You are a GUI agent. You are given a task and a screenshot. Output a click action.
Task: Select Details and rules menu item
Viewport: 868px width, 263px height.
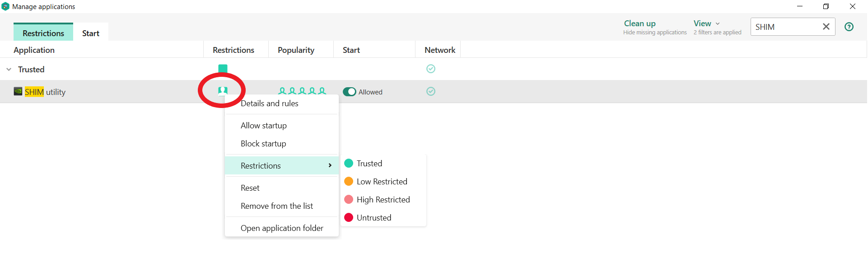(x=270, y=103)
